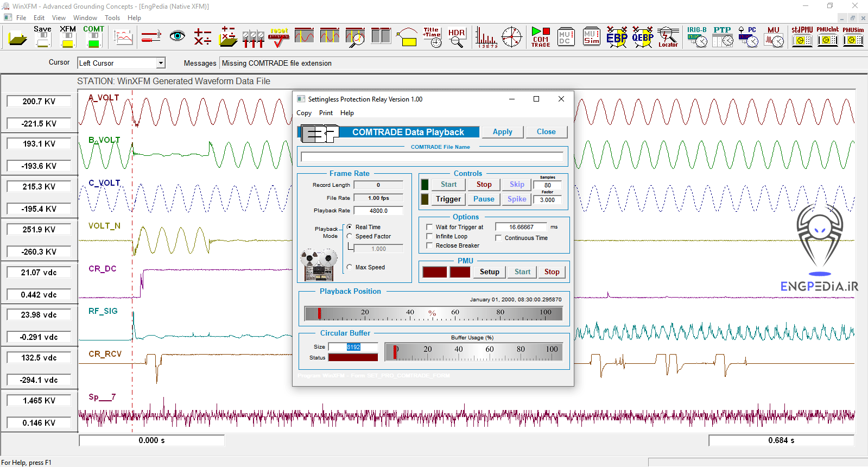Click the waveform zoom magnifier icon

tap(356, 37)
